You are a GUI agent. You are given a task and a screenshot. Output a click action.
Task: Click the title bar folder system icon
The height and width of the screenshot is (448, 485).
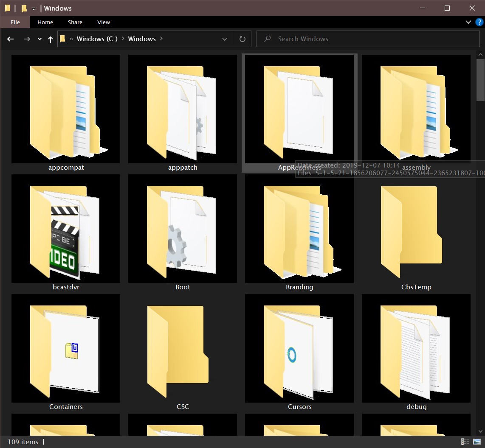tap(7, 8)
